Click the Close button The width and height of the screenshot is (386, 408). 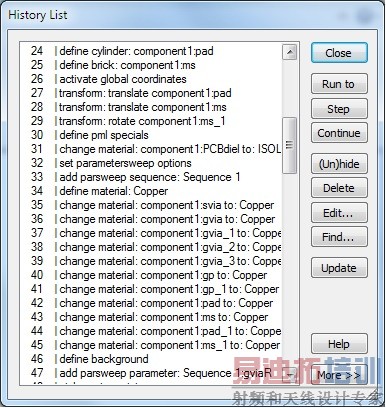pyautogui.click(x=339, y=53)
